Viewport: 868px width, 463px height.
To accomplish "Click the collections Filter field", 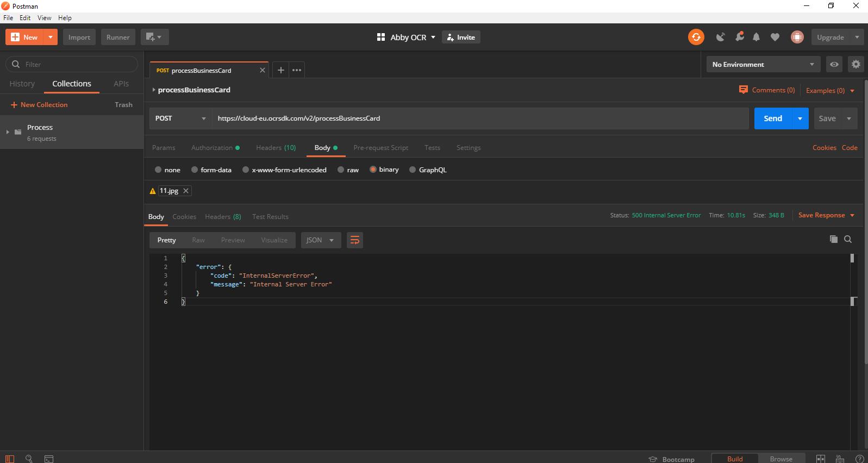I will click(72, 64).
